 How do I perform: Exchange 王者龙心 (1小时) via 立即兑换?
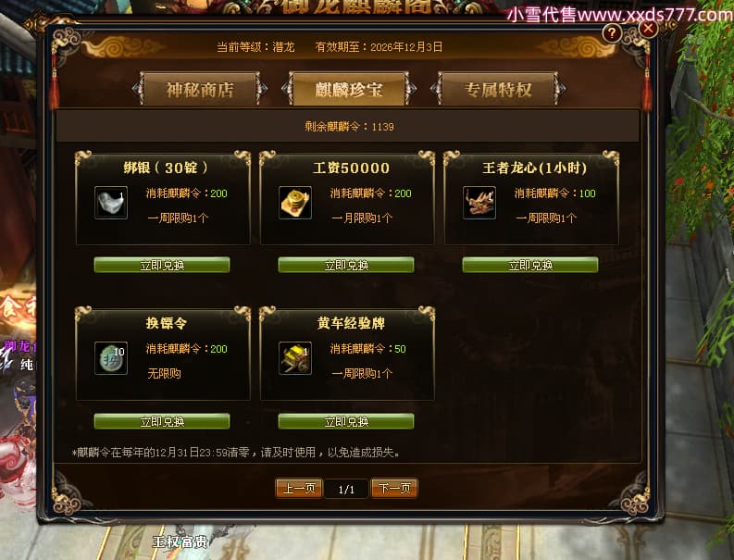pos(530,265)
